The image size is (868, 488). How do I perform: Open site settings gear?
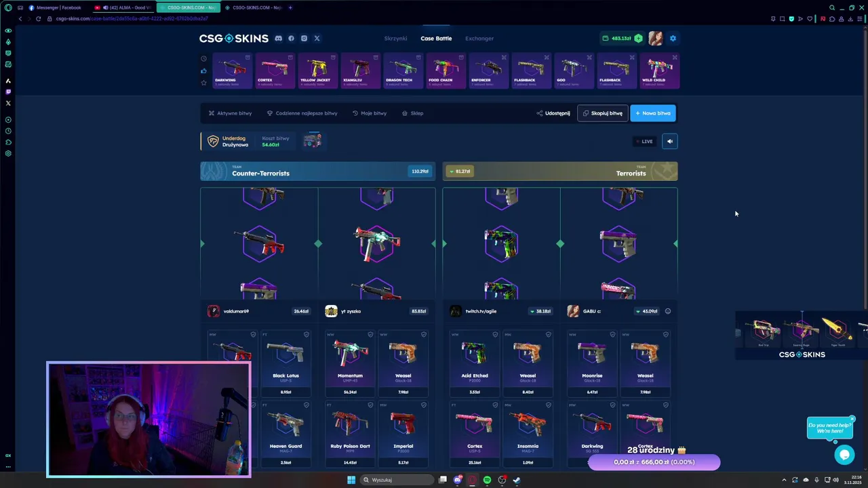click(x=673, y=39)
